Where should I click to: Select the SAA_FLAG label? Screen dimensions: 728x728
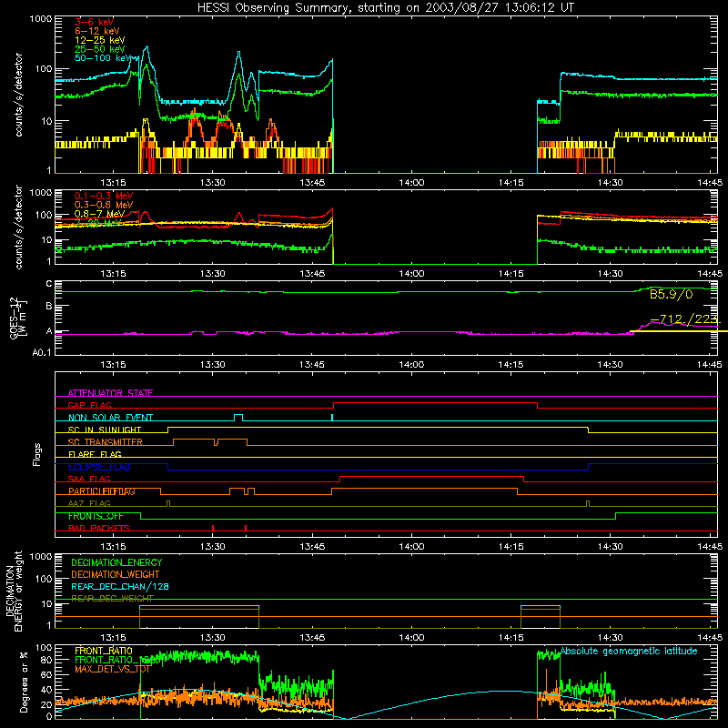(89, 479)
